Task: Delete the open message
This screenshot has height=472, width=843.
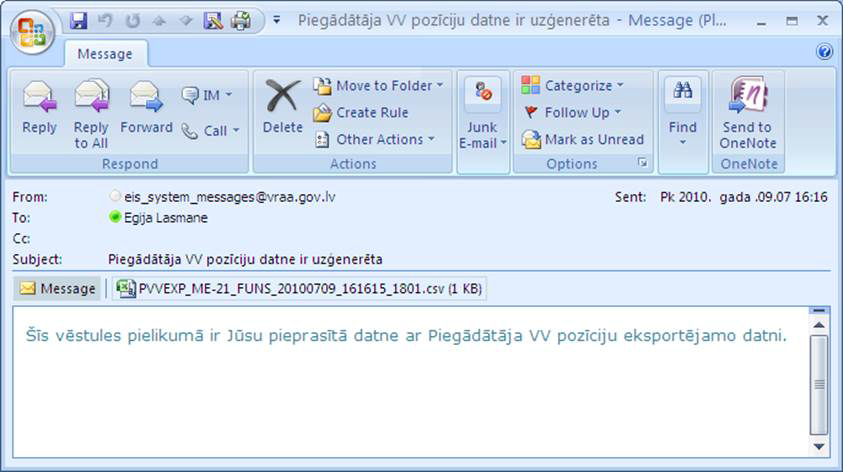Action: [282, 108]
